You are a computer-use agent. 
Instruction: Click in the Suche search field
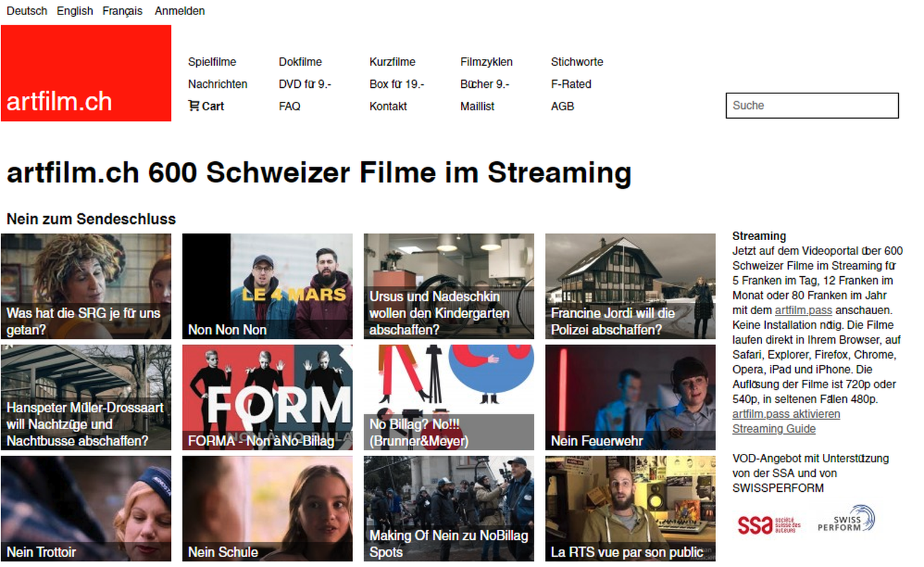[x=812, y=105]
